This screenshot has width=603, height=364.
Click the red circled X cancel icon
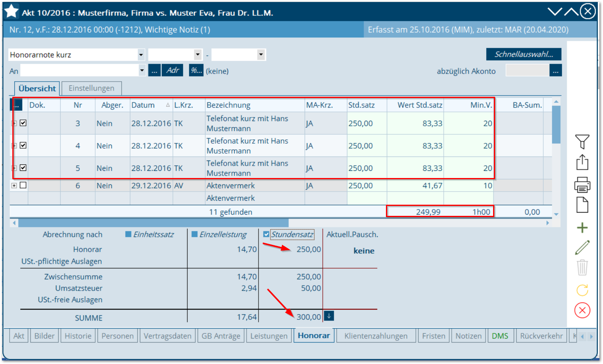[582, 310]
